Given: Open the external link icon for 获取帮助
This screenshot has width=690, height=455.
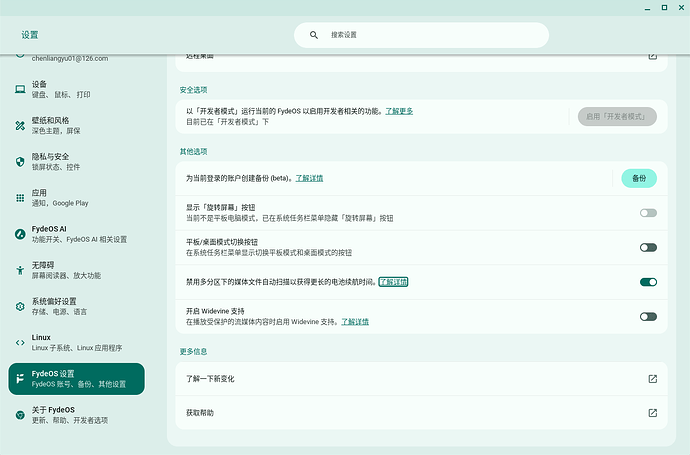Looking at the screenshot, I should 653,413.
